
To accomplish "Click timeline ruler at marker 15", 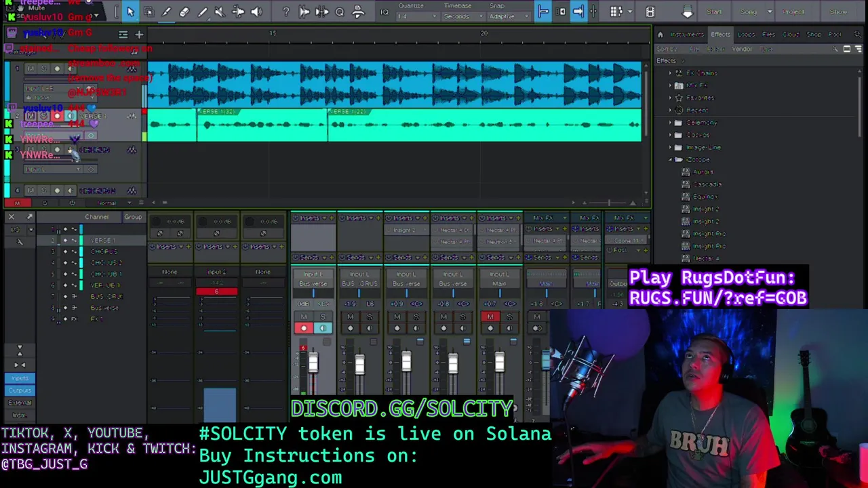I will [x=273, y=34].
